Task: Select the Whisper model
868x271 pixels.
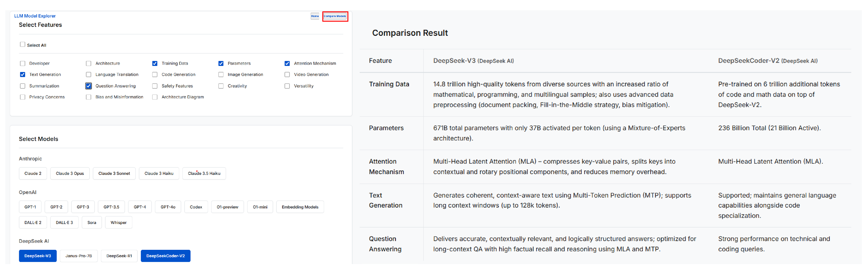Action: tap(118, 222)
